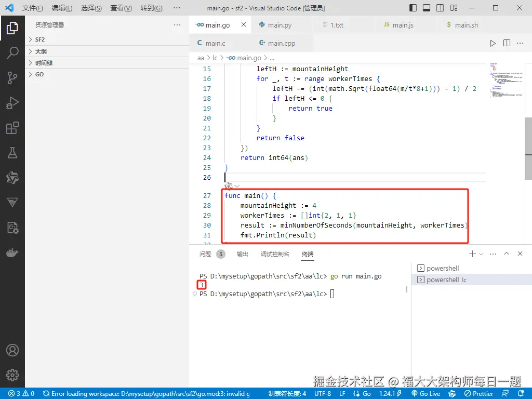Open the 文件(F) menu
This screenshot has height=399, width=532.
pyautogui.click(x=33, y=8)
